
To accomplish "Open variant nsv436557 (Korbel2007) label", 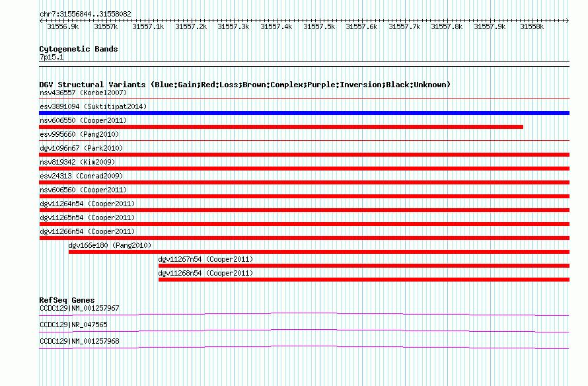I will [83, 93].
